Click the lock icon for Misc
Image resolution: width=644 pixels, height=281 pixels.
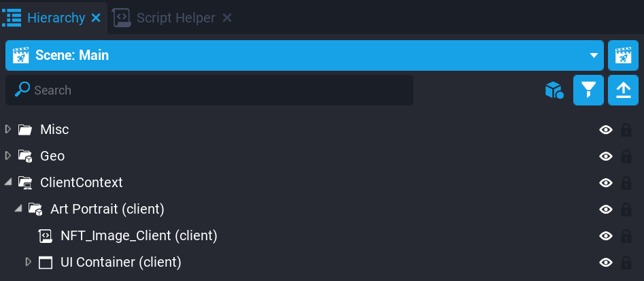tap(626, 129)
